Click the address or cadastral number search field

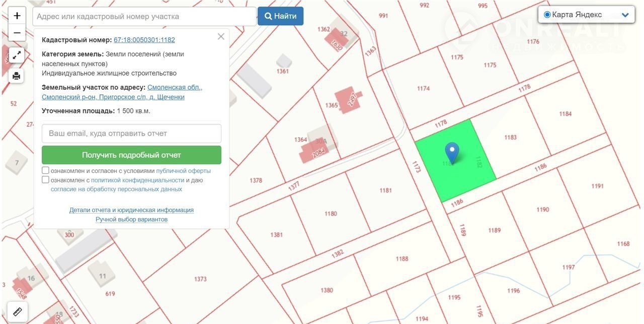pos(144,17)
